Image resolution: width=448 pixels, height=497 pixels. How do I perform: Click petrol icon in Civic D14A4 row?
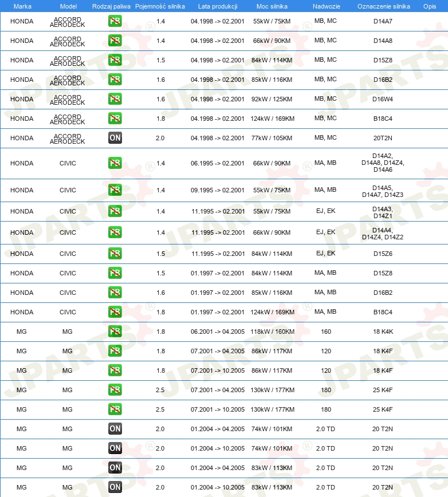tap(115, 232)
